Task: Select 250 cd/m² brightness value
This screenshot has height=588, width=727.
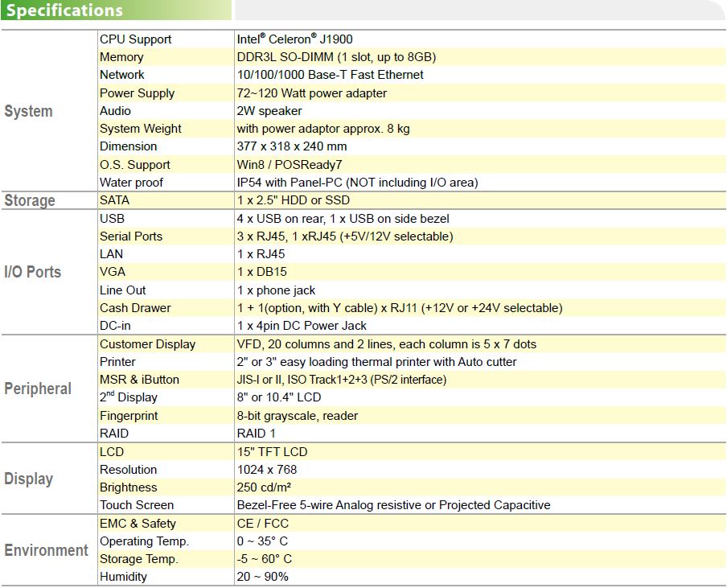Action: pos(265,487)
